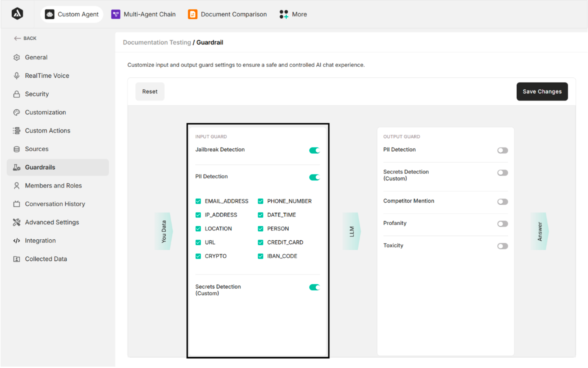Uncheck the CREDIT_CARD checkbox
Image resolution: width=588 pixels, height=368 pixels.
(x=260, y=242)
